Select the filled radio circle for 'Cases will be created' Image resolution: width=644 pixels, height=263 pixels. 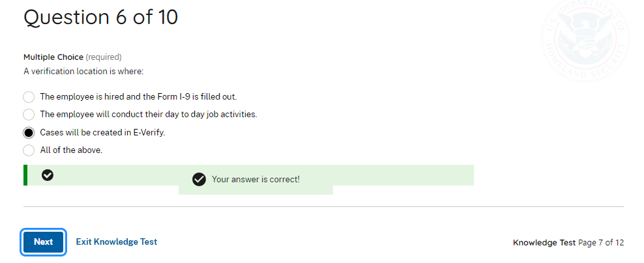[x=29, y=133]
